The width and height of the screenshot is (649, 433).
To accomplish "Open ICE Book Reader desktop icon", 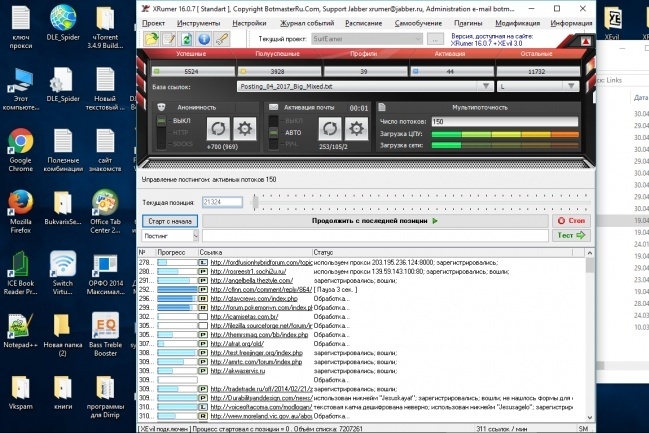I will pos(21,273).
